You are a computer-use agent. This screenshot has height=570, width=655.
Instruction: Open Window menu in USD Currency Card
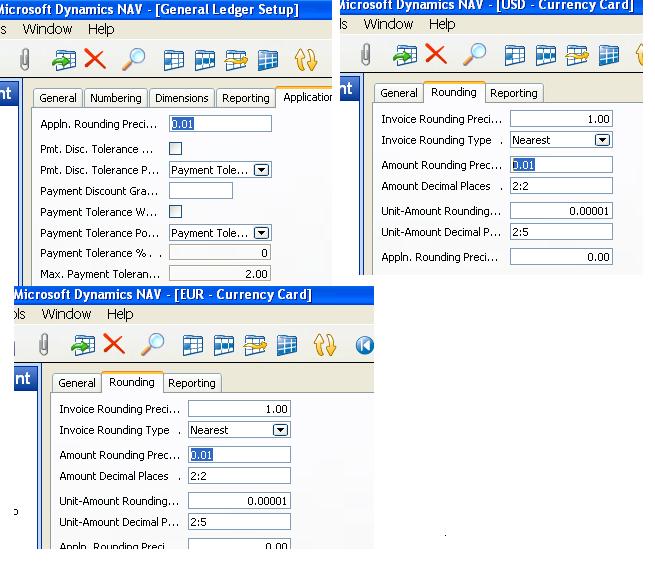click(388, 24)
